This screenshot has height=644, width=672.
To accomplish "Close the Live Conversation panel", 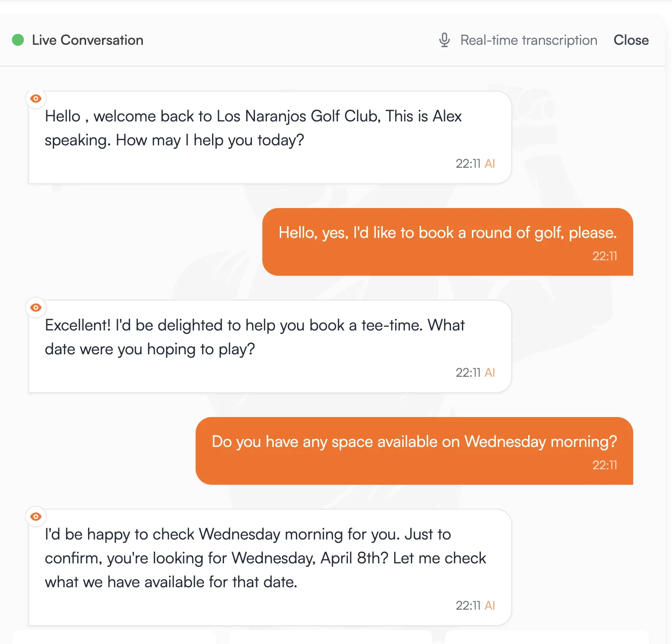I will [x=631, y=40].
